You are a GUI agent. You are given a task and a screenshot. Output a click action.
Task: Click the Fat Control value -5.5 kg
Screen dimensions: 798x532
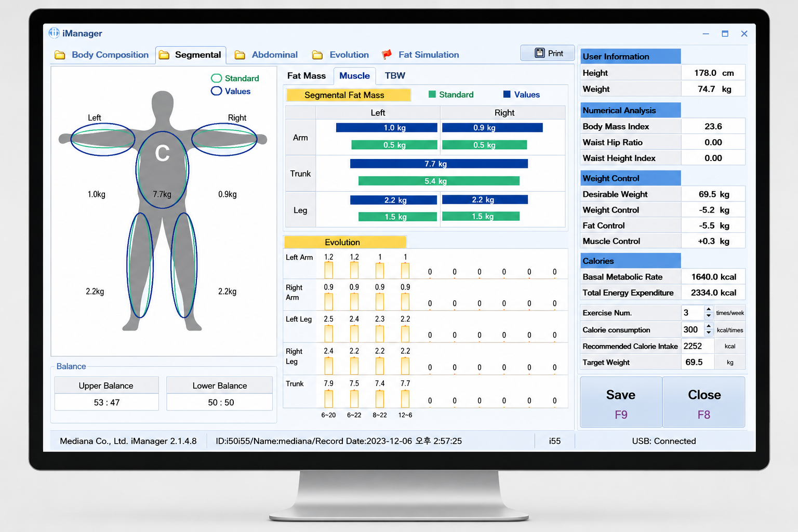(x=713, y=225)
